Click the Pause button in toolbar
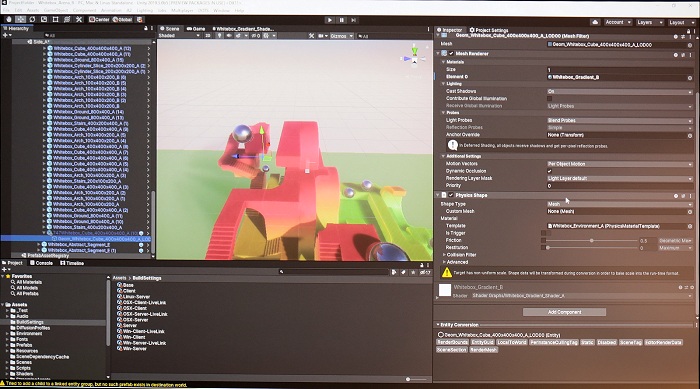The image size is (700, 389). tap(342, 20)
